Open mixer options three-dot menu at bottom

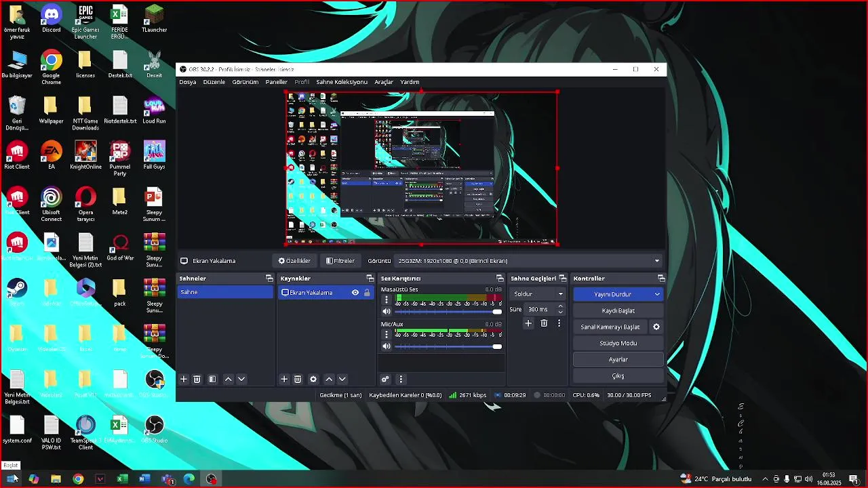(401, 380)
